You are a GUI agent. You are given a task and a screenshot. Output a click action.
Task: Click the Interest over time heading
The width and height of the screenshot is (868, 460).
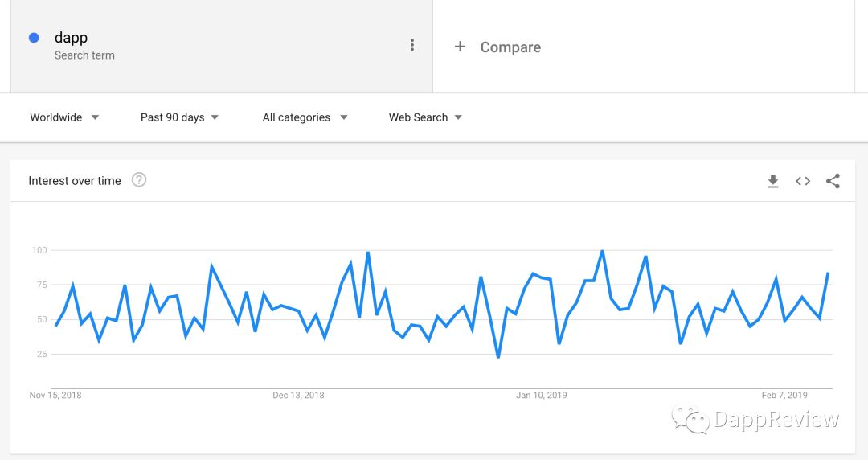pyautogui.click(x=75, y=181)
